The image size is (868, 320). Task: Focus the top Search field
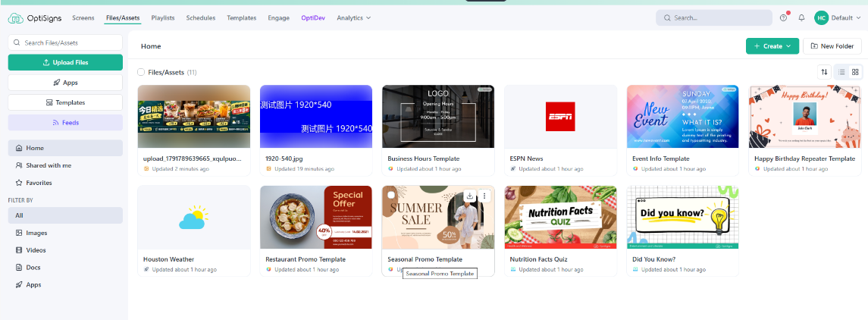pos(714,17)
